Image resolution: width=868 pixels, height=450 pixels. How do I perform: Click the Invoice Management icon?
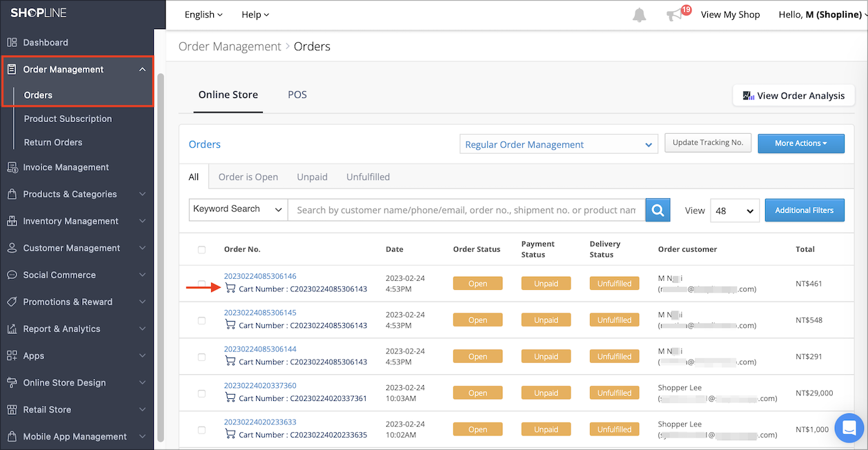12,167
